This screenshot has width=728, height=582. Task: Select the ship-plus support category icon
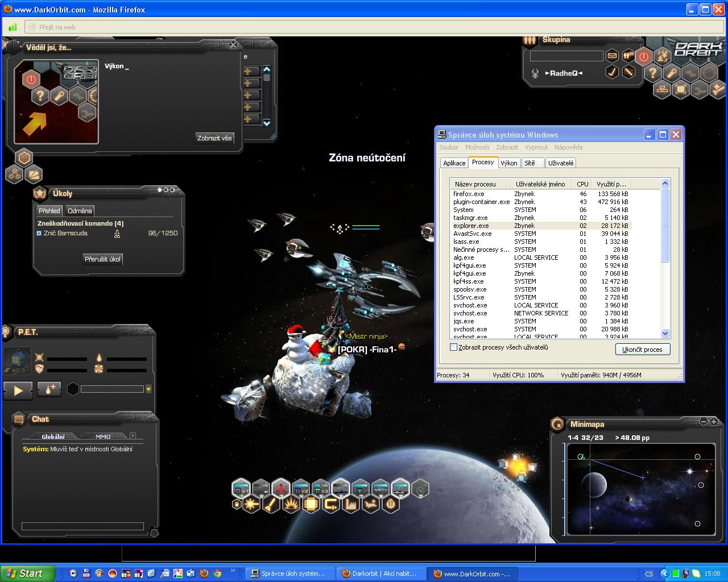(371, 504)
